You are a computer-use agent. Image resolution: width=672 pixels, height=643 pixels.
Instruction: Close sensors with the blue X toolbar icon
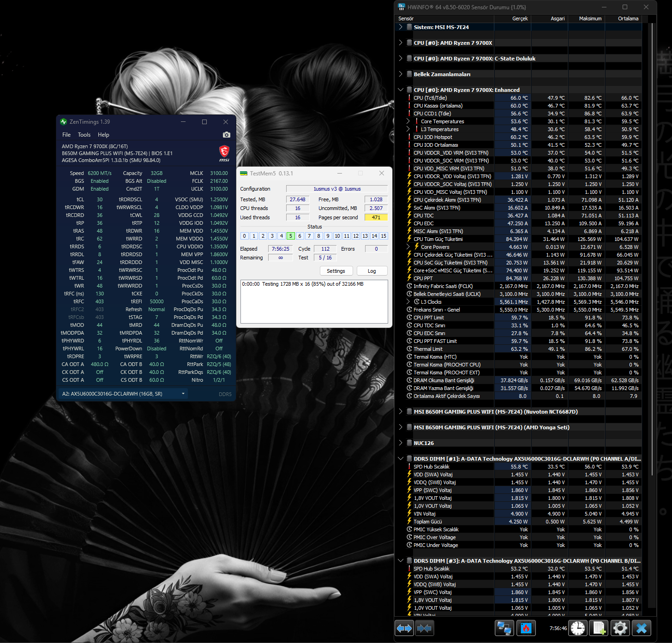point(642,628)
